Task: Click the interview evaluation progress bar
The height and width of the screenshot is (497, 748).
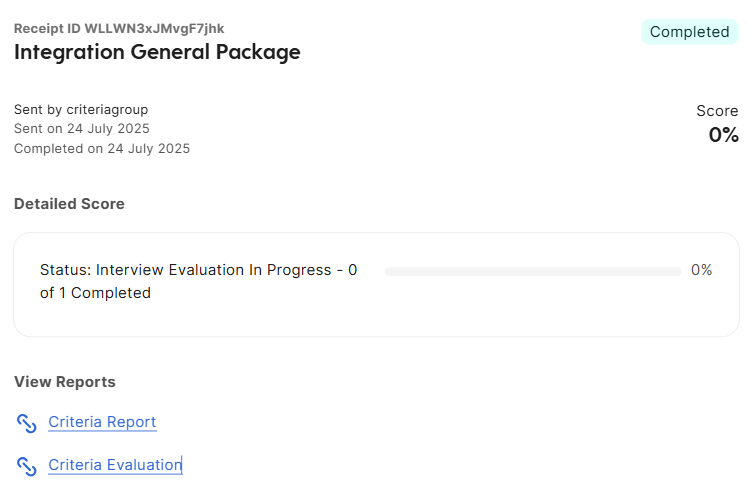Action: (533, 271)
